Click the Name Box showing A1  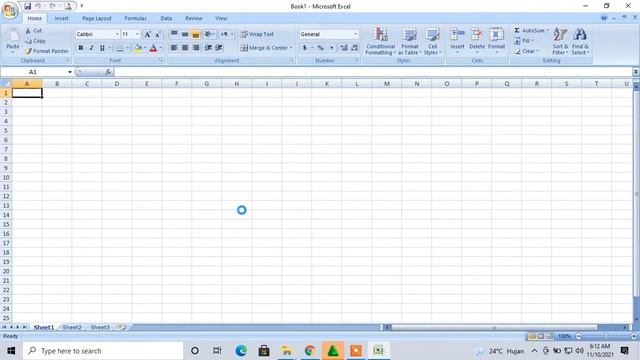(x=33, y=72)
